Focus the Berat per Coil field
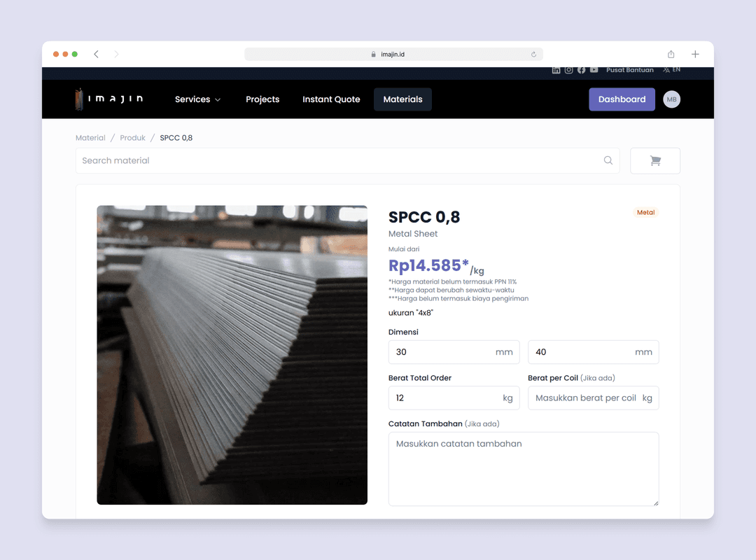The height and width of the screenshot is (560, 756). click(586, 398)
